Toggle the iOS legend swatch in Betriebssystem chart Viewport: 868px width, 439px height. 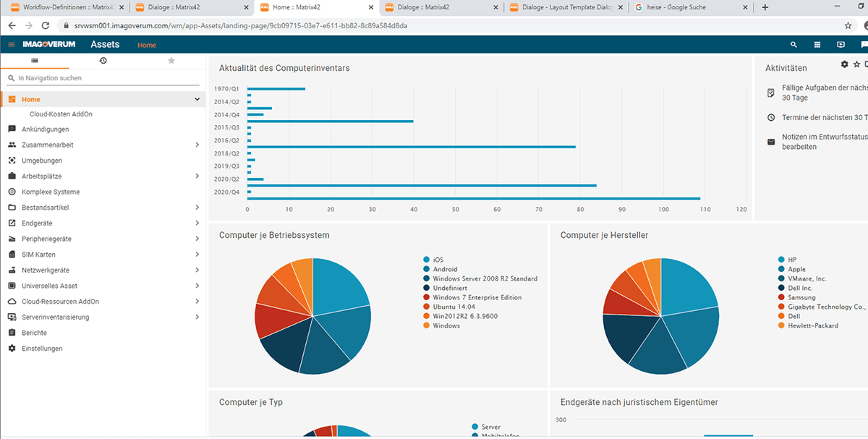point(427,260)
